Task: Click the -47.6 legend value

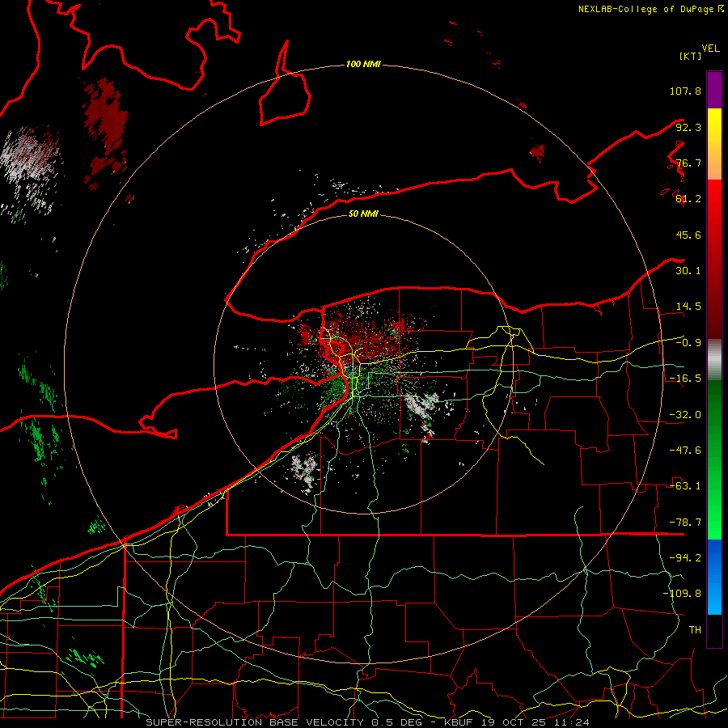Action: click(685, 451)
